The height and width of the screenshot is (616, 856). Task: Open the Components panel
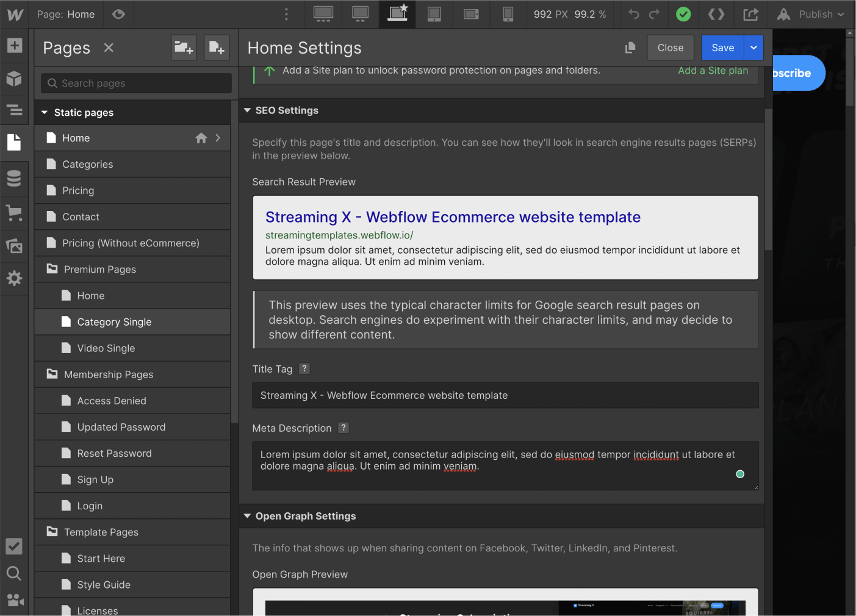point(15,79)
